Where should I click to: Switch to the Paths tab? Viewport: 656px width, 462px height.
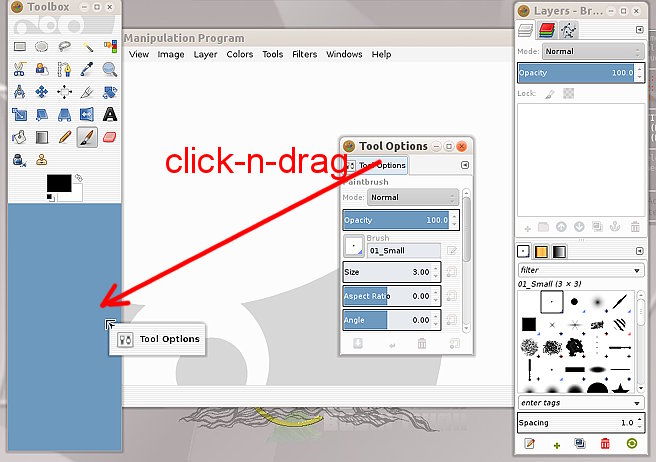pos(569,30)
